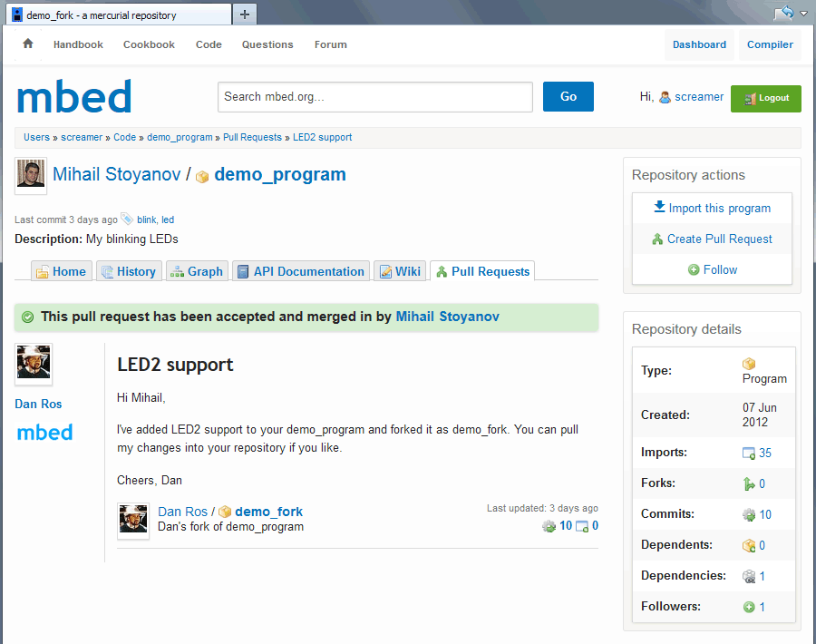Click the Search mbed.org input field
This screenshot has width=816, height=644.
tap(374, 97)
